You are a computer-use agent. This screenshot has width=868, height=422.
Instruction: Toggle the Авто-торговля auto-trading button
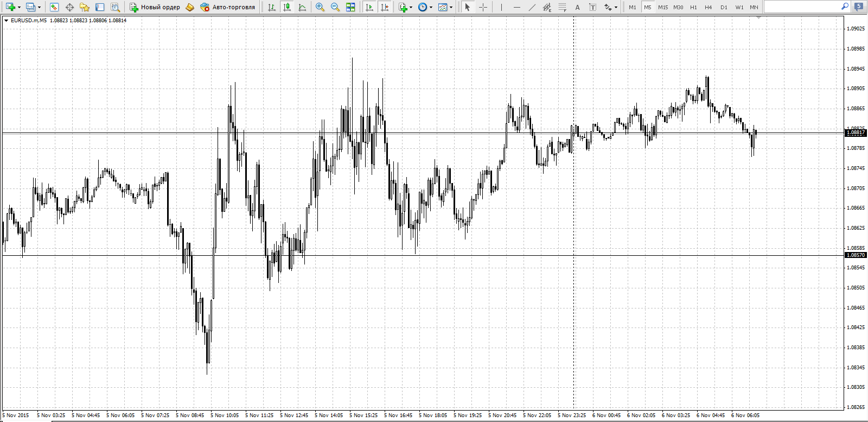point(227,7)
